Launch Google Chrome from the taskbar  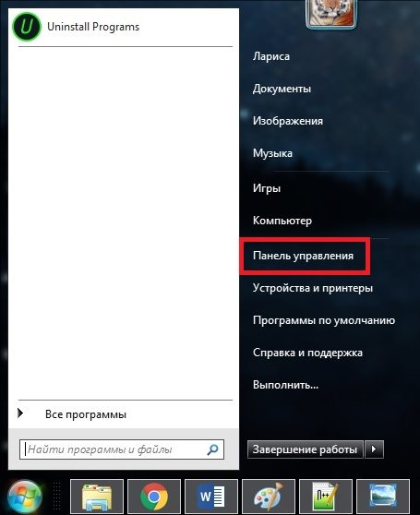coord(154,497)
